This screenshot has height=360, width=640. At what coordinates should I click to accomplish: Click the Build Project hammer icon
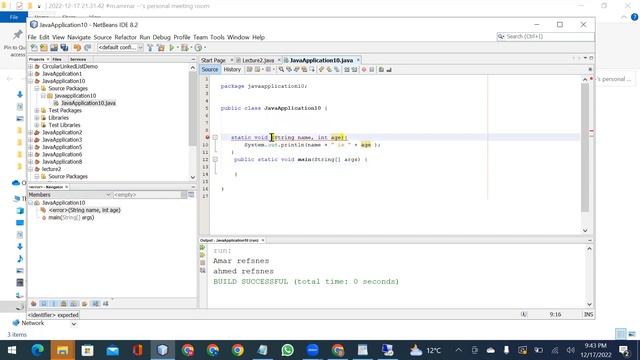point(150,48)
